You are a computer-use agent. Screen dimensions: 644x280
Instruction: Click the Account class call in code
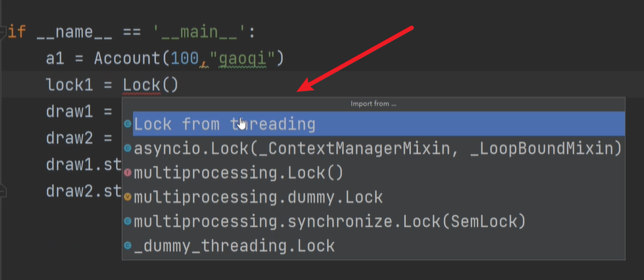pos(128,58)
